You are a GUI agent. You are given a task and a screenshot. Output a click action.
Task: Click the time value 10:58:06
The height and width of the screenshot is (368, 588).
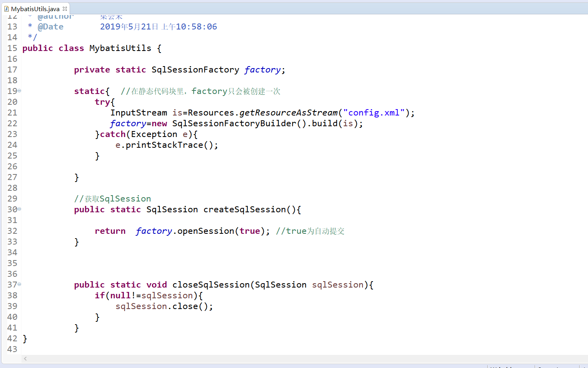tap(197, 27)
